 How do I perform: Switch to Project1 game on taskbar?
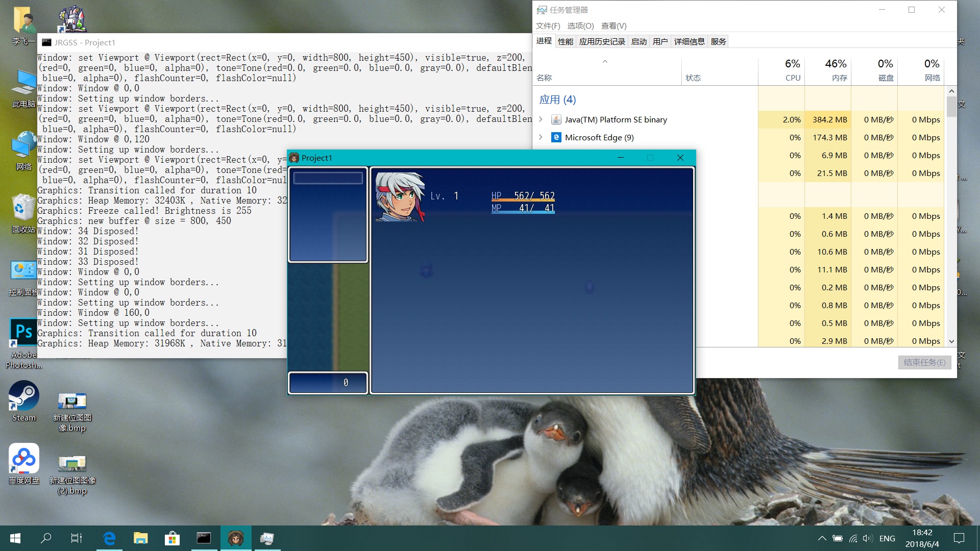235,538
